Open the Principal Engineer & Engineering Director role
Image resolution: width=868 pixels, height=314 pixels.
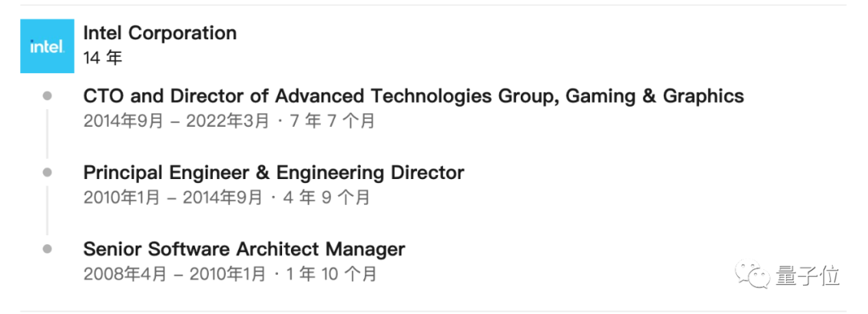pos(273,173)
